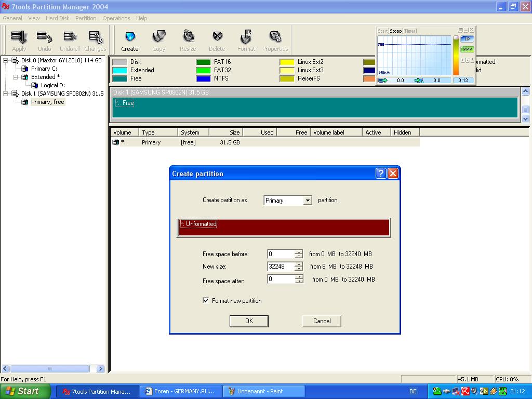Screen dimensions: 532x399
Task: Click the New size input field
Action: click(x=281, y=267)
